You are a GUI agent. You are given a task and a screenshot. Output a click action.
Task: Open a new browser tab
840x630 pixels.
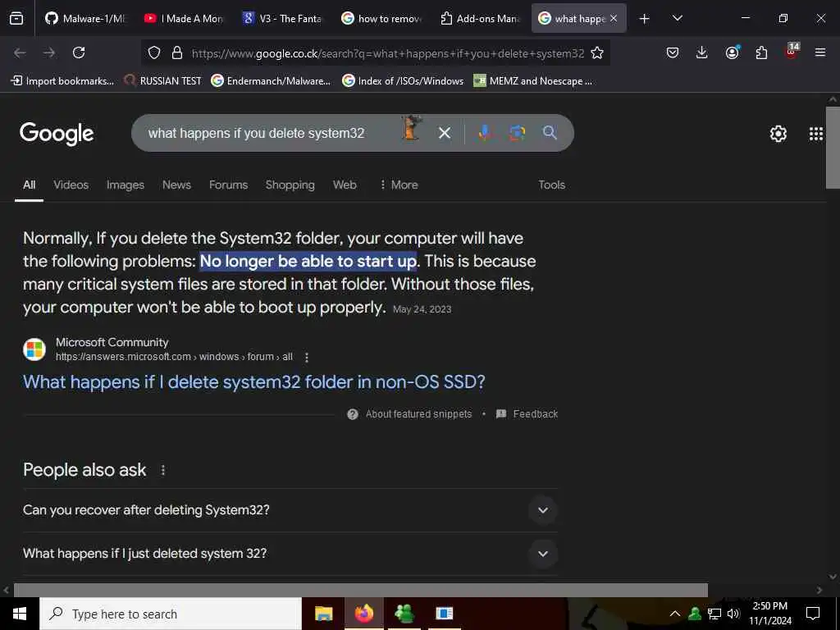(645, 19)
